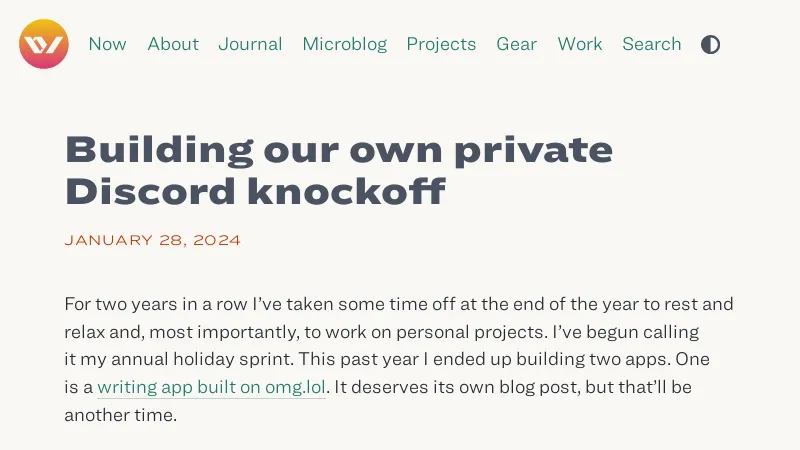Viewport: 800px width, 450px height.
Task: Click the heading line "Building our own private"
Action: 338,150
